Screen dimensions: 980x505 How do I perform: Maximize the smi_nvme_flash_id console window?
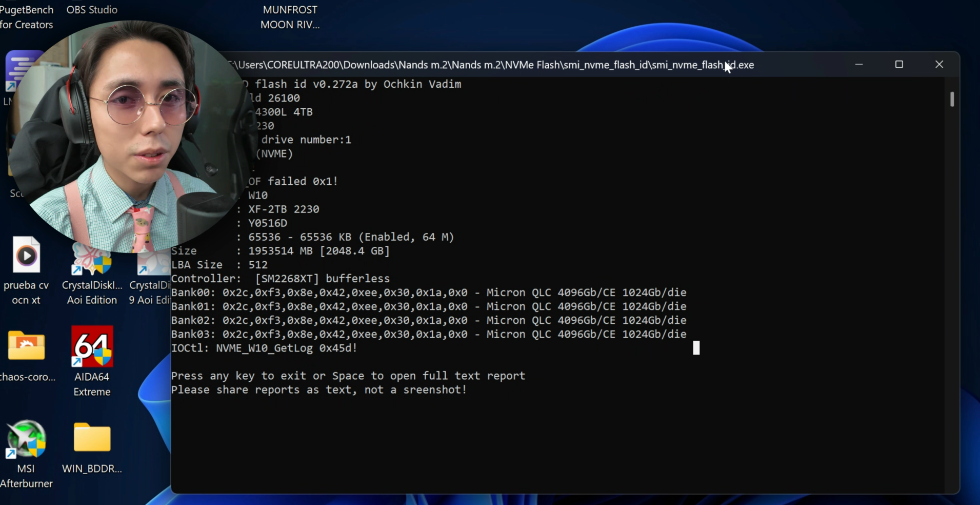899,65
